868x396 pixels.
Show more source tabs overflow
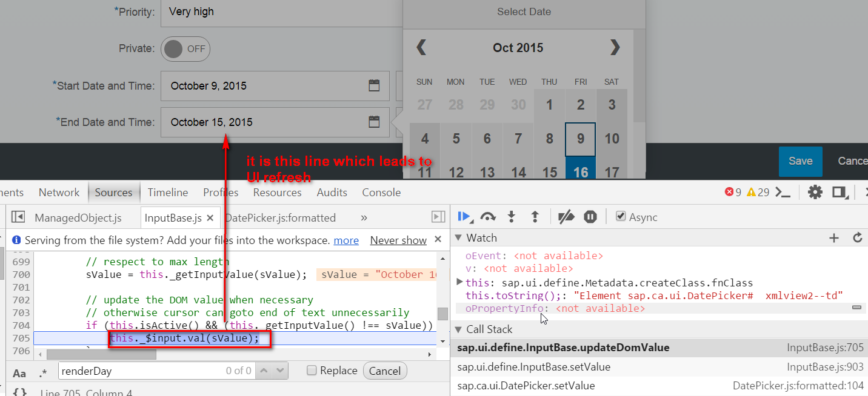click(364, 217)
